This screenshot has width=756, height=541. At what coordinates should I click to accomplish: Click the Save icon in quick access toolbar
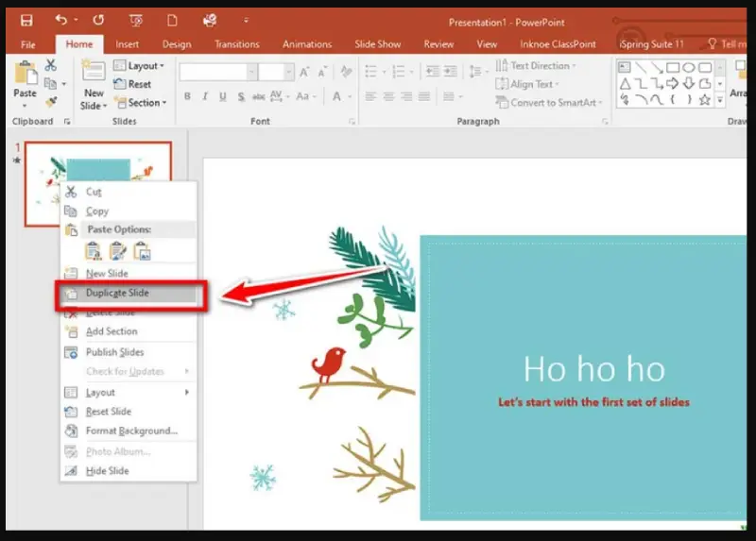pos(26,20)
